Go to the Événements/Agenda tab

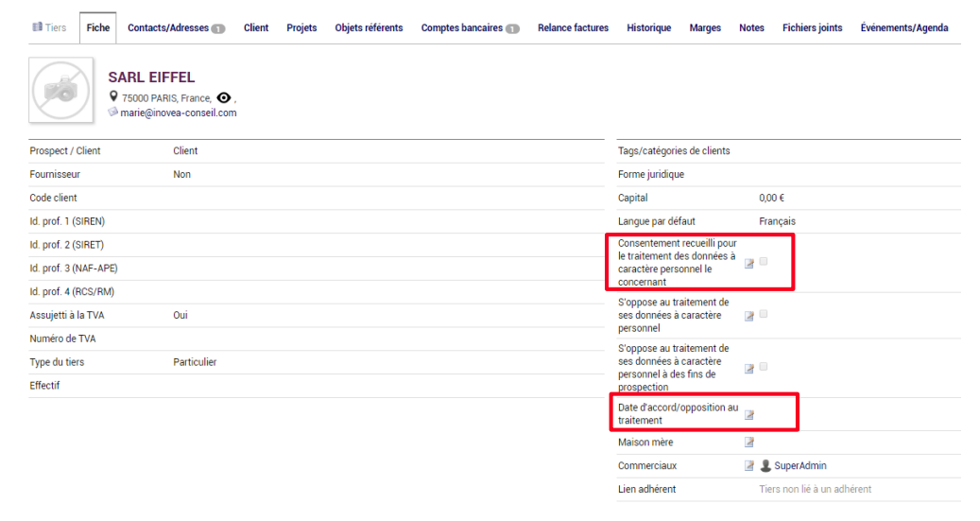click(903, 28)
